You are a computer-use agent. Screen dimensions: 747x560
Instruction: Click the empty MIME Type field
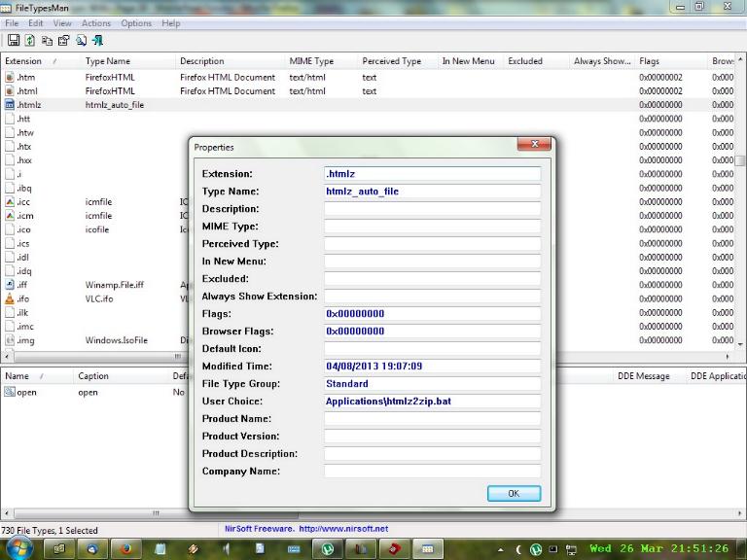tap(432, 227)
